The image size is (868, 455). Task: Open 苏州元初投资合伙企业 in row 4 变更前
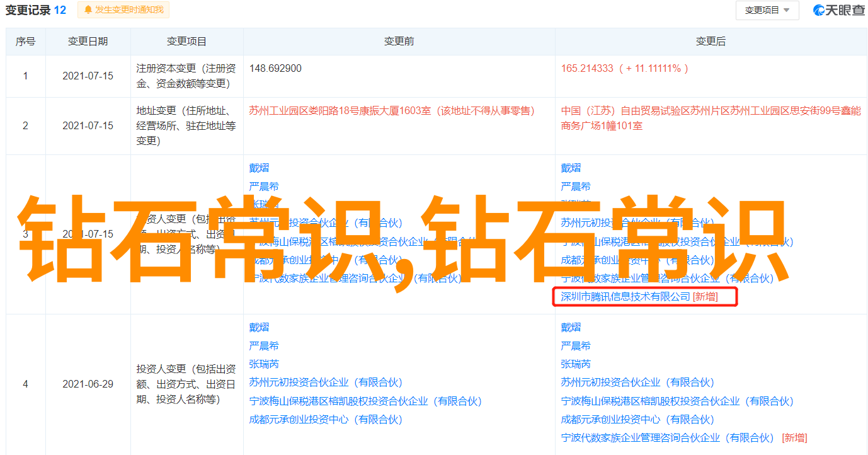pyautogui.click(x=326, y=383)
